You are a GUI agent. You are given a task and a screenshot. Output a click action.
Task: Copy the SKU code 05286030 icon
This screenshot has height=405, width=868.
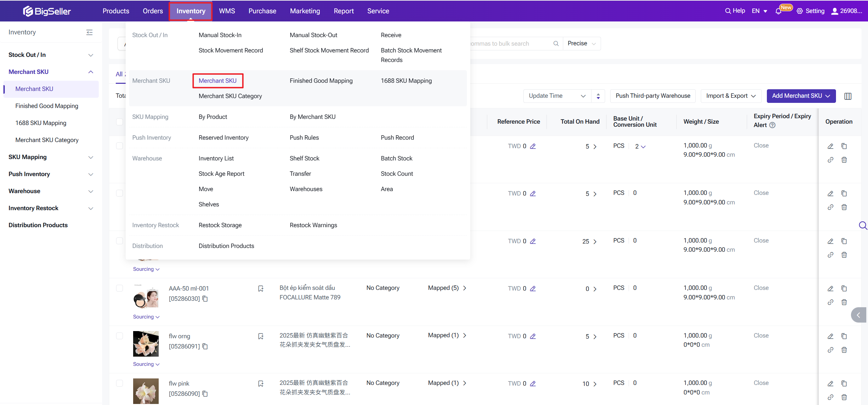pos(205,299)
